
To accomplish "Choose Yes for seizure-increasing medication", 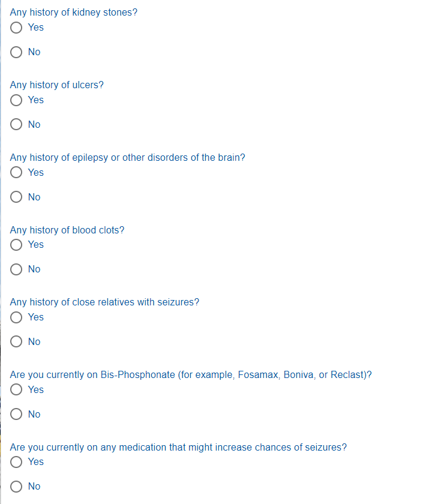I will (17, 462).
